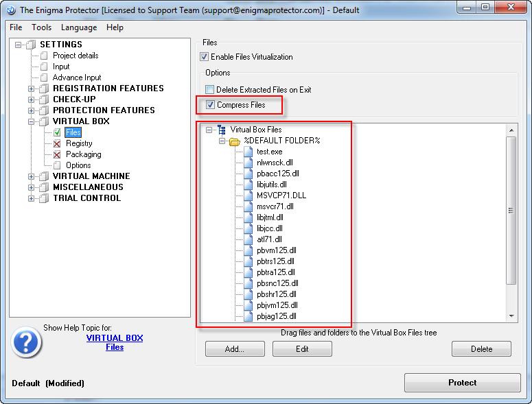Click the pbsnc125.dll file icon
The height and width of the screenshot is (404, 532).
[x=248, y=283]
